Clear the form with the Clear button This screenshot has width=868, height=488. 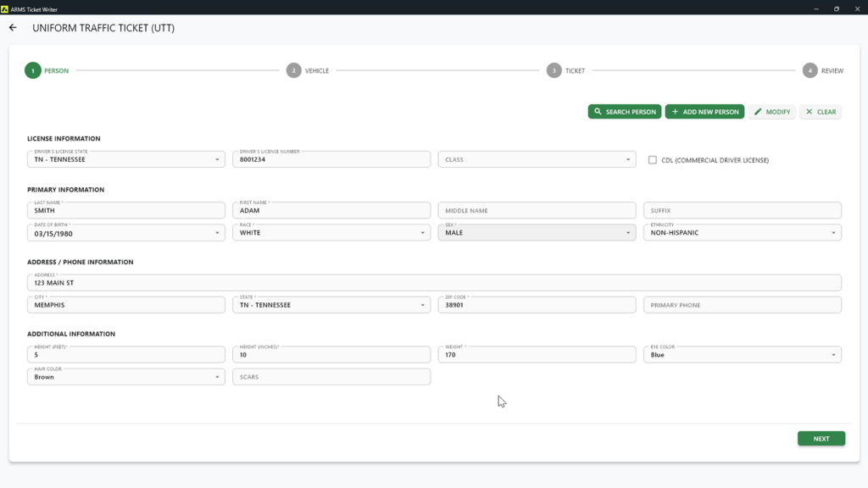[x=820, y=112]
